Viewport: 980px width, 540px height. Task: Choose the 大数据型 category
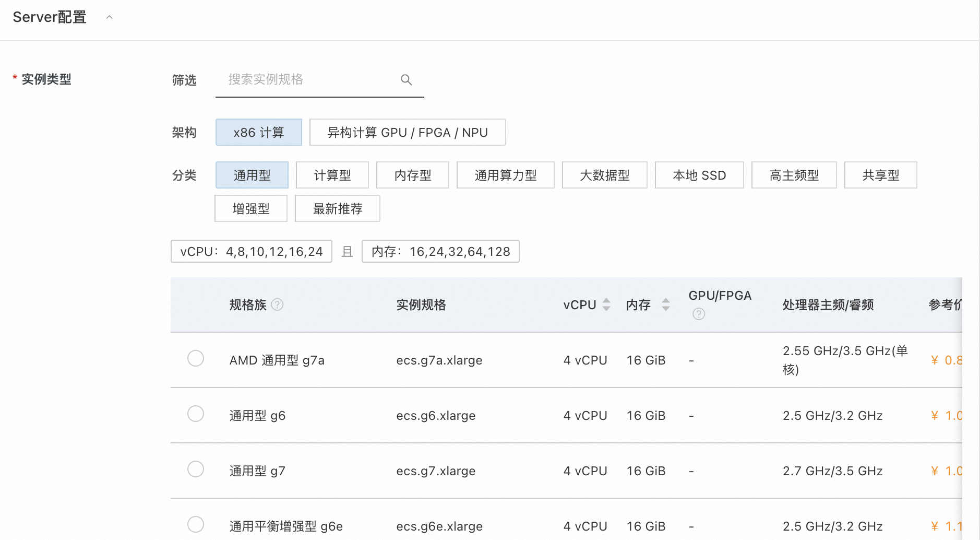point(605,175)
